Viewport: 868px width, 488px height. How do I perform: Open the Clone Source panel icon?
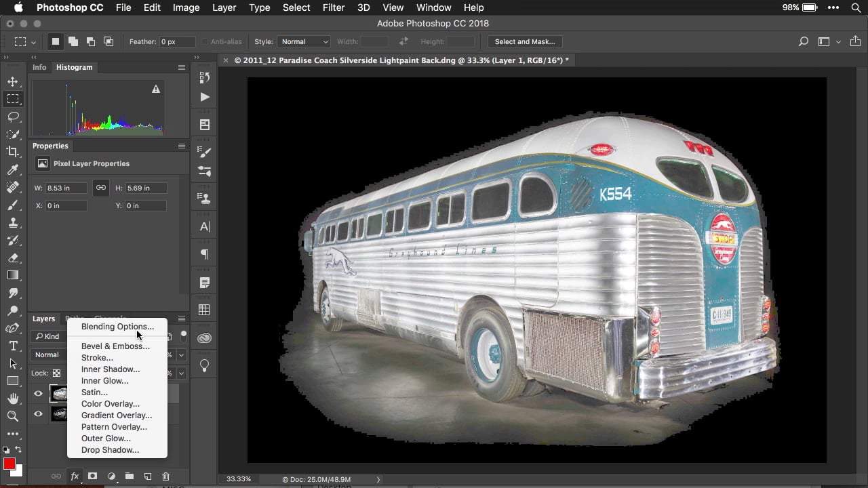pyautogui.click(x=204, y=199)
